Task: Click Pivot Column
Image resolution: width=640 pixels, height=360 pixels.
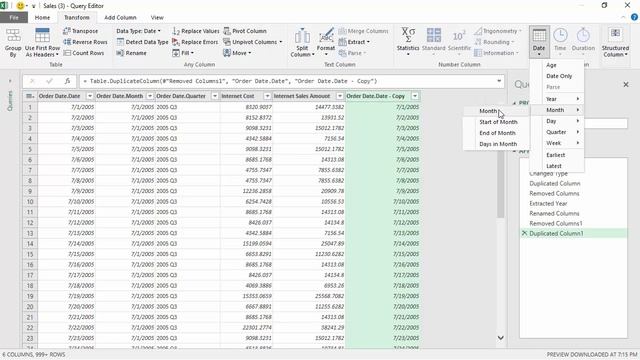Action: tap(245, 31)
